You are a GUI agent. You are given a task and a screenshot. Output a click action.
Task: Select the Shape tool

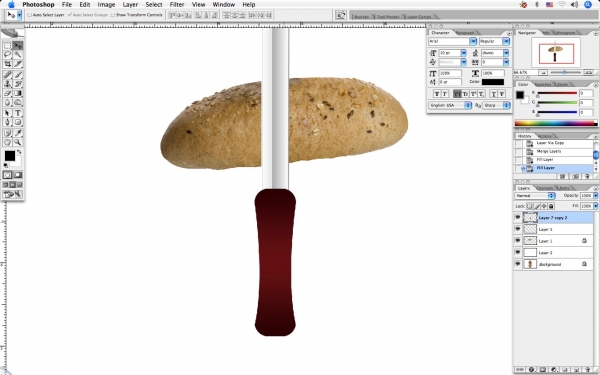click(x=18, y=122)
